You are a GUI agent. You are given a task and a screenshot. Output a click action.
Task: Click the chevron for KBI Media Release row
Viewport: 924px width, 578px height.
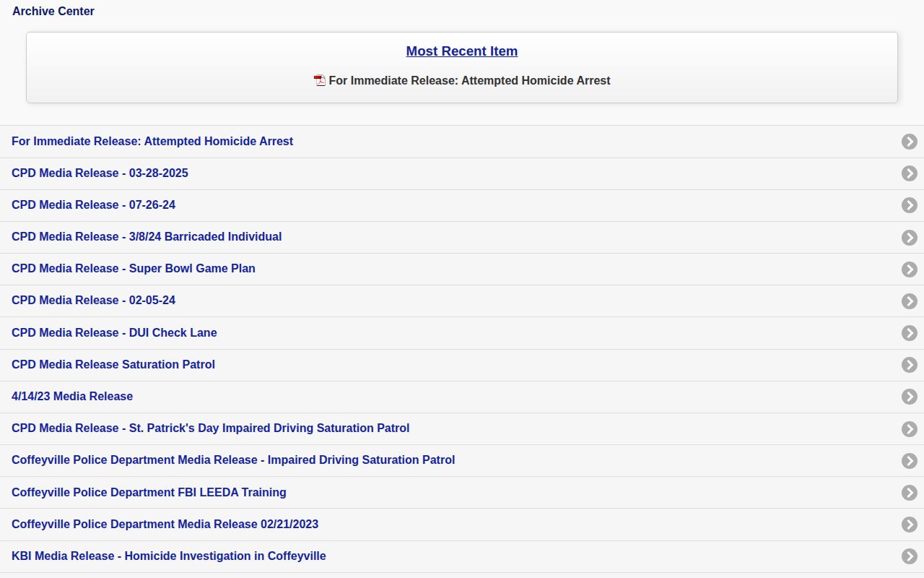(x=910, y=556)
